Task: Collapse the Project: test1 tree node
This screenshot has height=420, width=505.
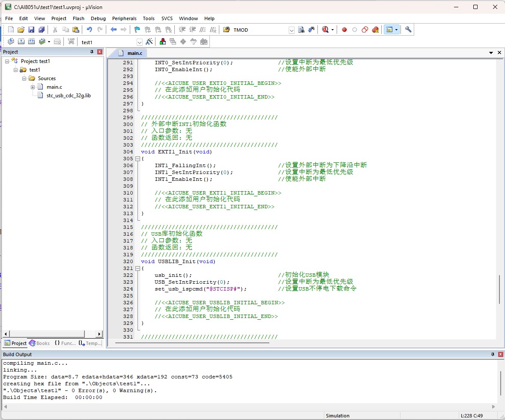Action: [7, 61]
